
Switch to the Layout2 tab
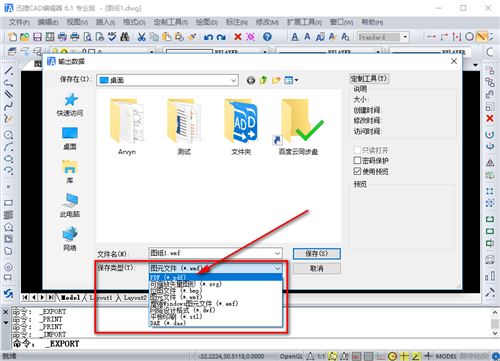(x=135, y=297)
